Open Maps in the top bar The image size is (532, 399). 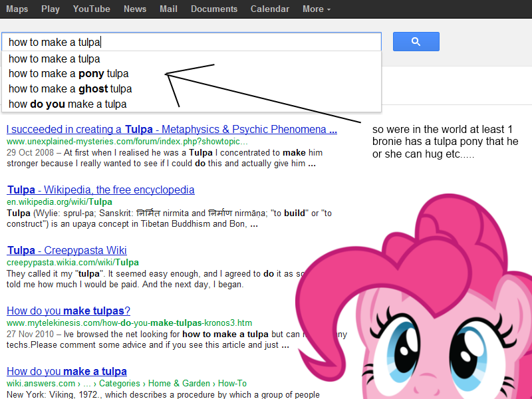(x=17, y=9)
